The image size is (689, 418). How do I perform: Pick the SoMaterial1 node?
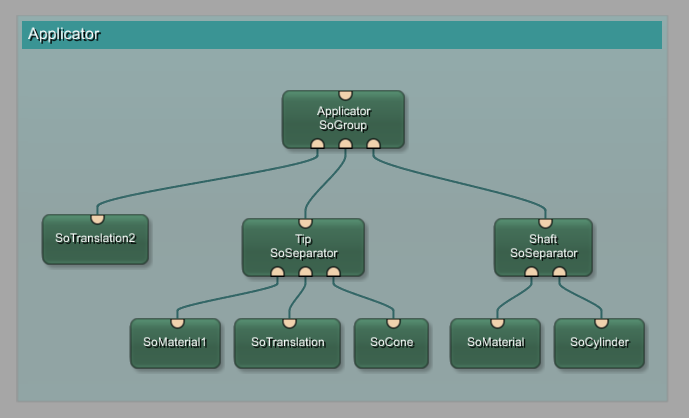(x=175, y=343)
